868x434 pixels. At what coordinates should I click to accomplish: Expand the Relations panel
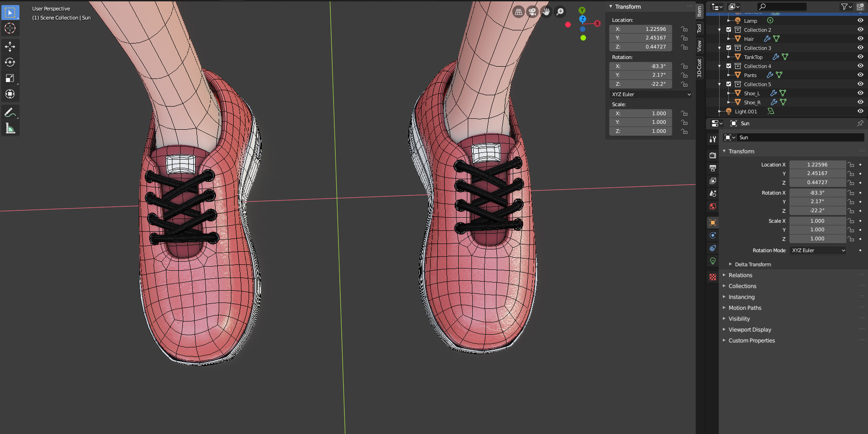point(740,275)
